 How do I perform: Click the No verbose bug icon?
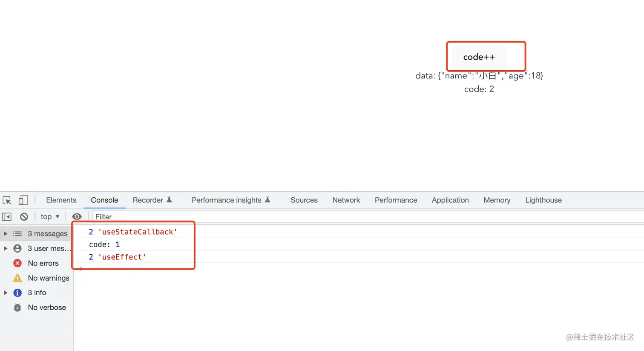coord(17,308)
